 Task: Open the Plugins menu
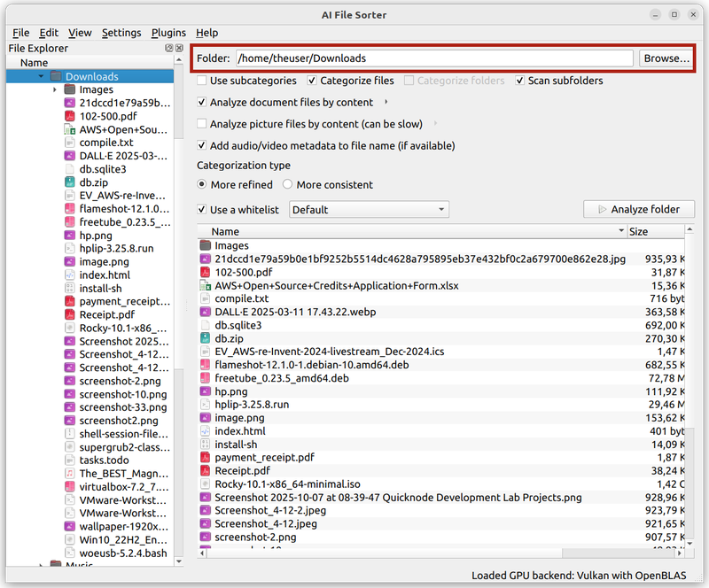pos(168,33)
